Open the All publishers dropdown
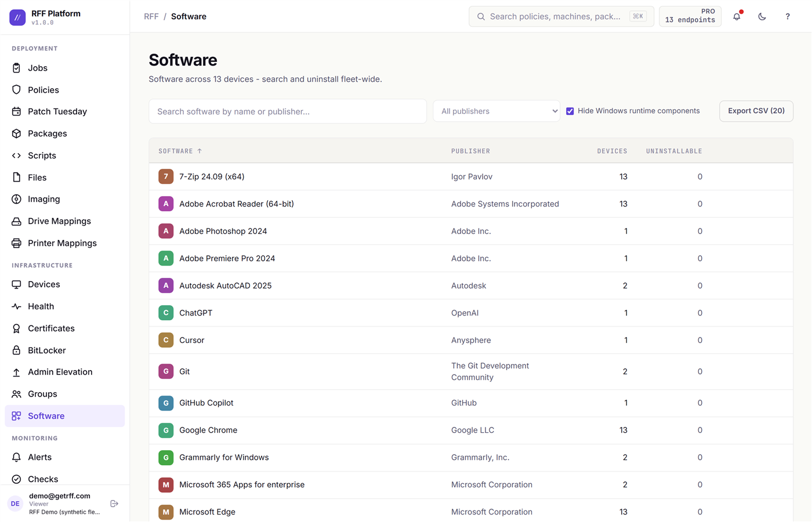Viewport: 812px width, 522px height. pos(496,111)
